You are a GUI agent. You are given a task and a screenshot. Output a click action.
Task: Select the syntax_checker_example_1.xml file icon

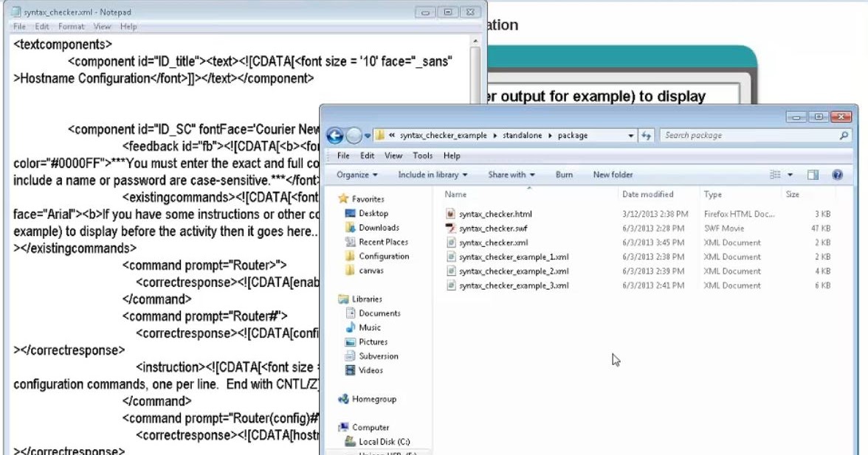pos(450,257)
